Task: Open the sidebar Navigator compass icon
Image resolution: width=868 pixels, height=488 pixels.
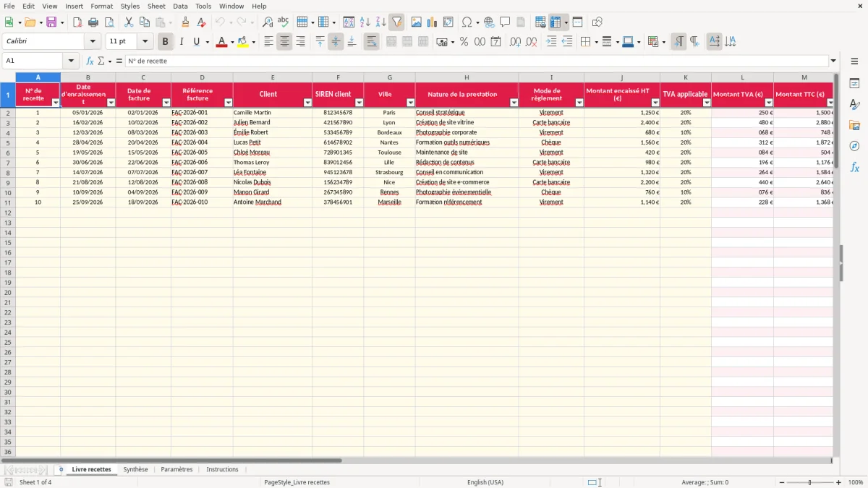Action: tap(854, 146)
